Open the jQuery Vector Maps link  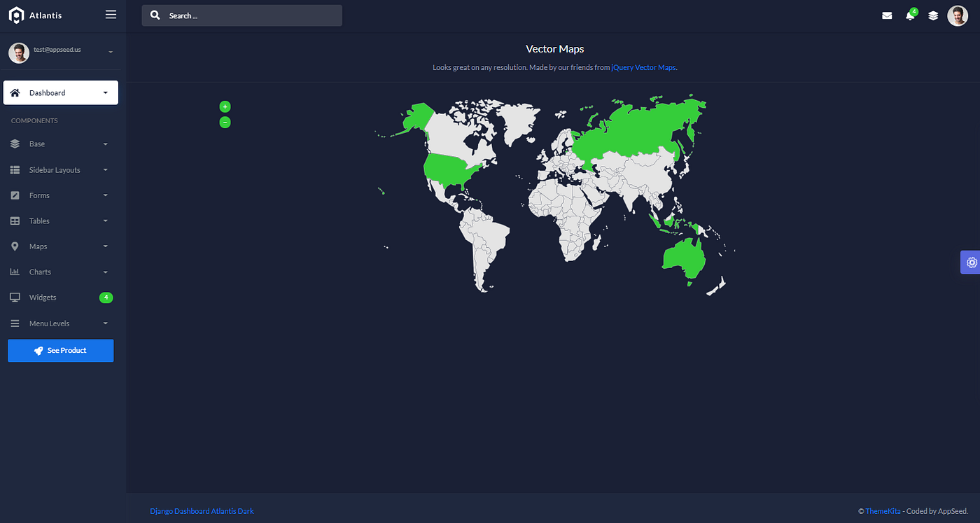(x=643, y=67)
